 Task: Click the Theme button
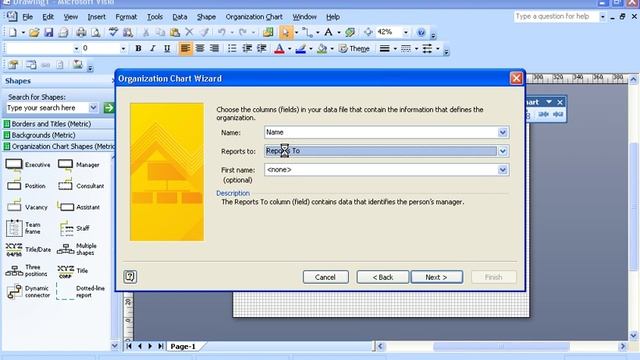coord(354,49)
